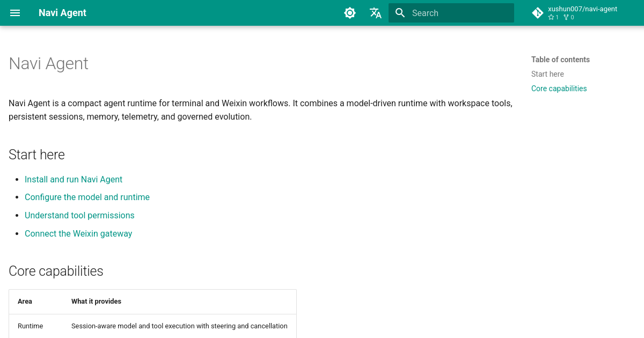Click the Runtime table cell
Viewport: 644px width, 338px height.
click(x=30, y=326)
